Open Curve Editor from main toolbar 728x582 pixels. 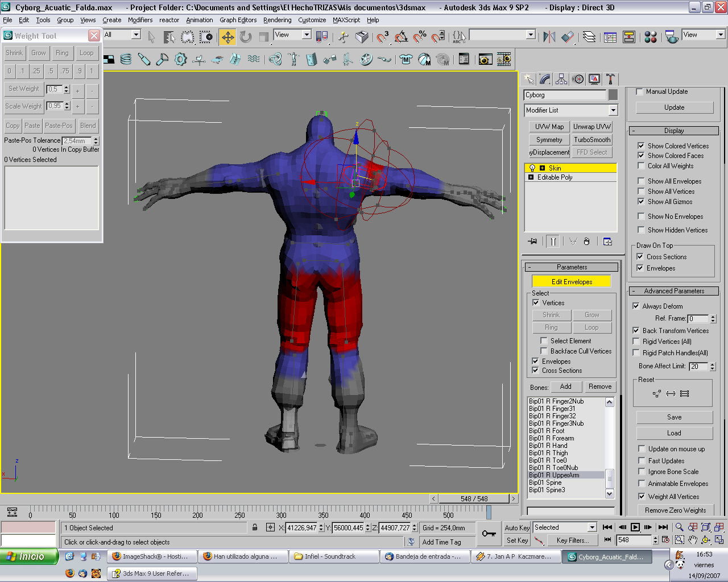coord(610,38)
